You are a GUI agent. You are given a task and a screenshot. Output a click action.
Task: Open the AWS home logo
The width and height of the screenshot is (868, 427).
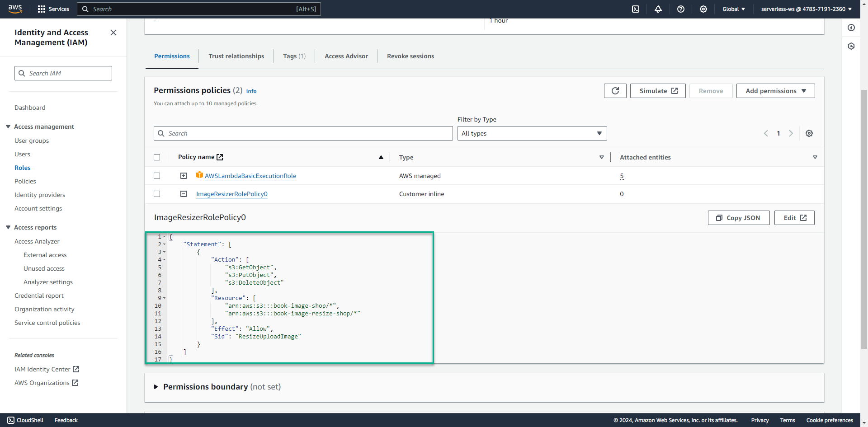[x=15, y=9]
